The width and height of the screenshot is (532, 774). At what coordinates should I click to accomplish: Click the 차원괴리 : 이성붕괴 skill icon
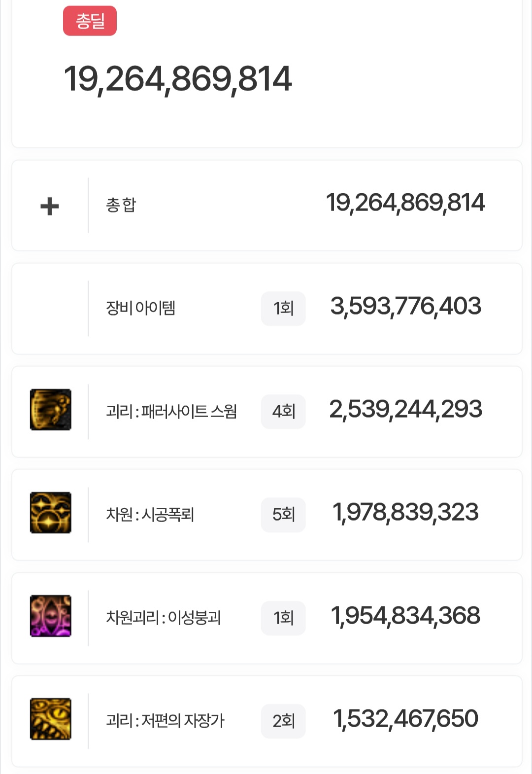coord(51,616)
